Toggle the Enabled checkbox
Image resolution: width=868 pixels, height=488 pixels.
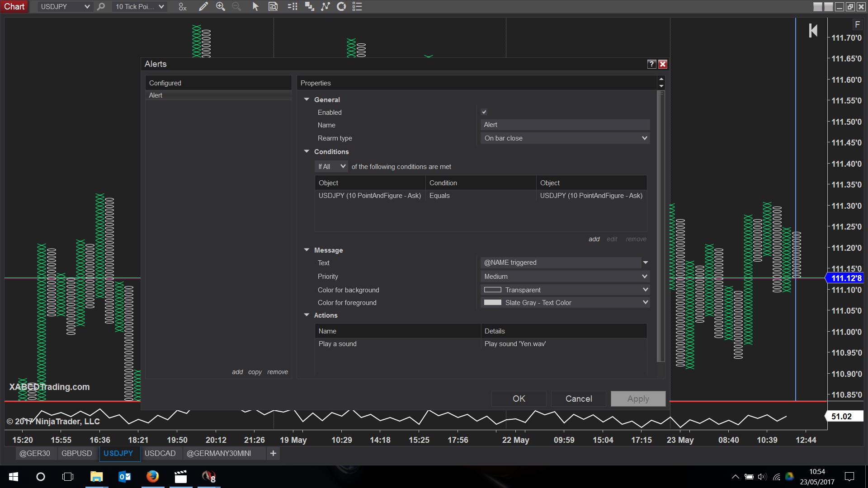point(484,112)
